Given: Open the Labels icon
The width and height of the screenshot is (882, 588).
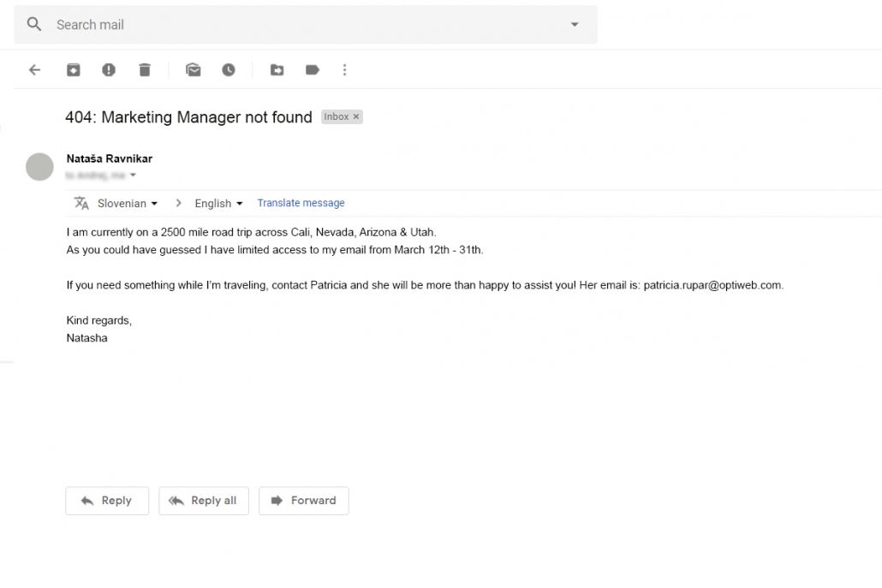Looking at the screenshot, I should 313,70.
